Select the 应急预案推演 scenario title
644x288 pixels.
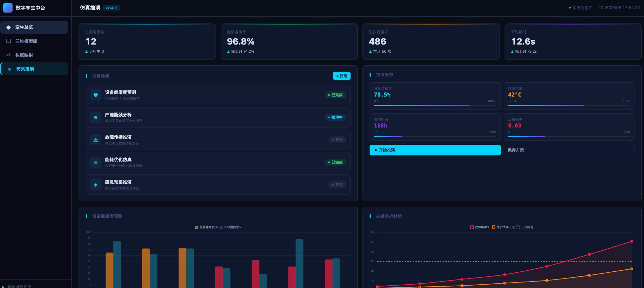click(x=118, y=182)
